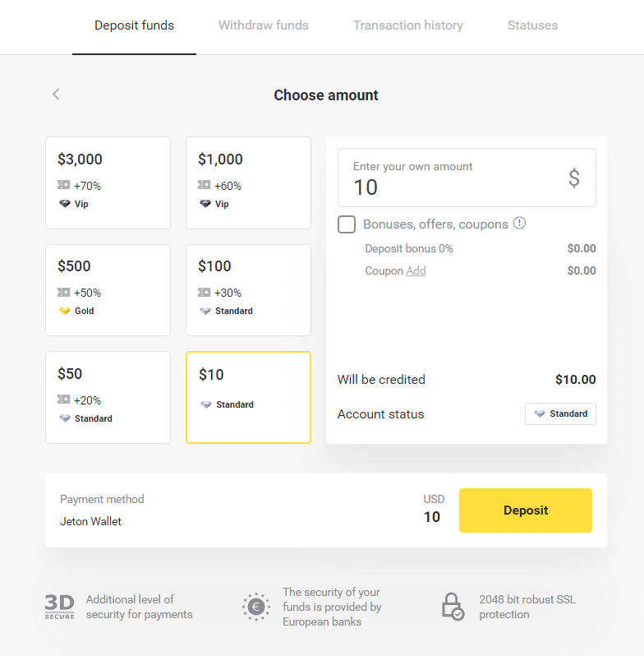Pick the $100 Standard amount card
644x656 pixels.
pos(248,289)
